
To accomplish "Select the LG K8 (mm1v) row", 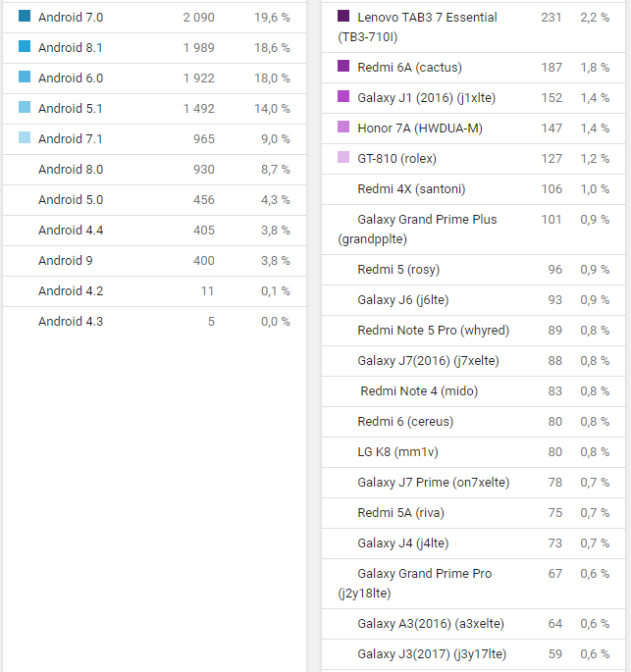I will [473, 452].
